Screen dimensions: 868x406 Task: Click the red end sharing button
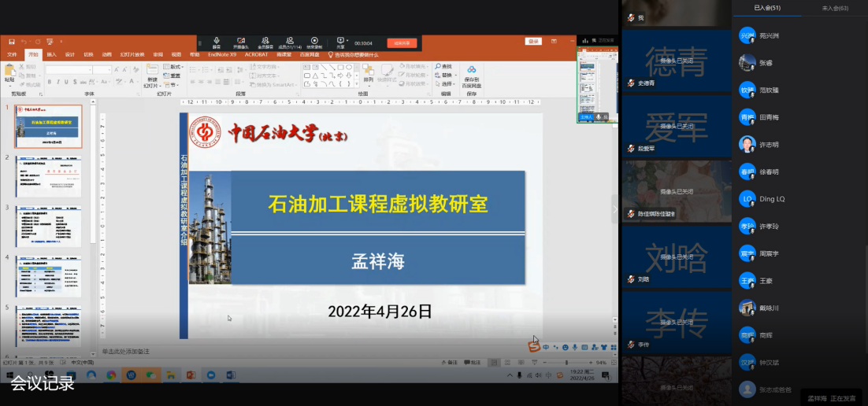click(x=401, y=42)
